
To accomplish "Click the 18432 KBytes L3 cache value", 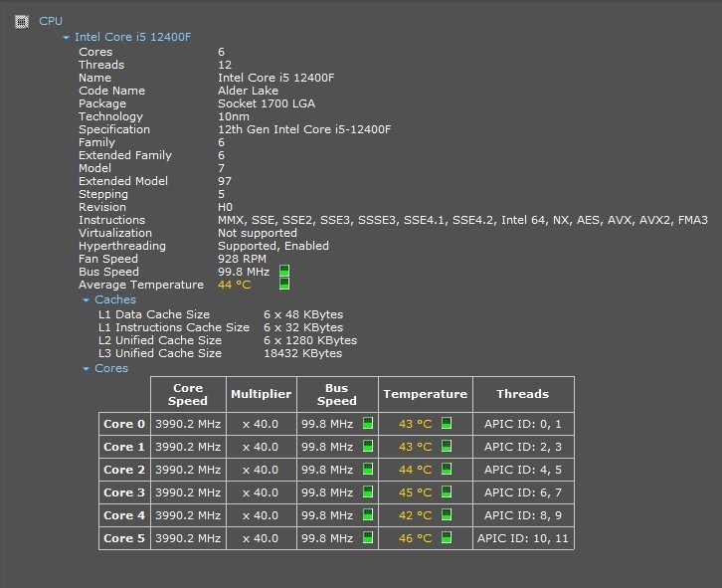I will tap(303, 353).
